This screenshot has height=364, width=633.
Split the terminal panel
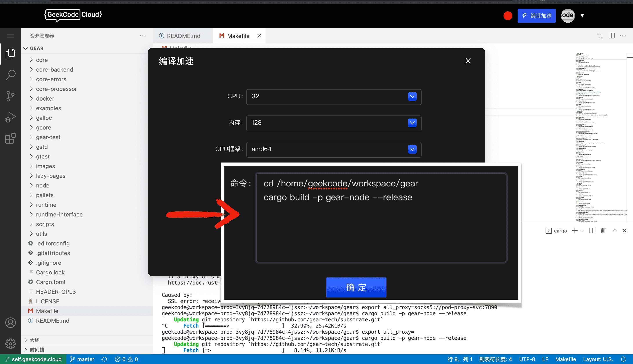tap(592, 231)
